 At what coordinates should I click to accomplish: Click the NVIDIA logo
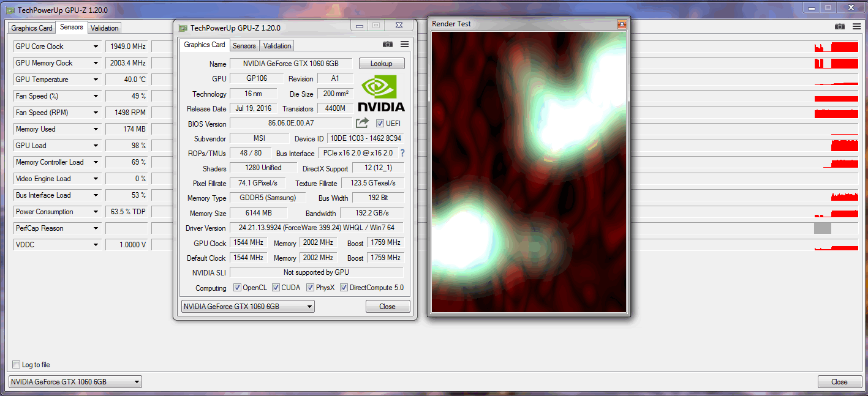coord(381,94)
